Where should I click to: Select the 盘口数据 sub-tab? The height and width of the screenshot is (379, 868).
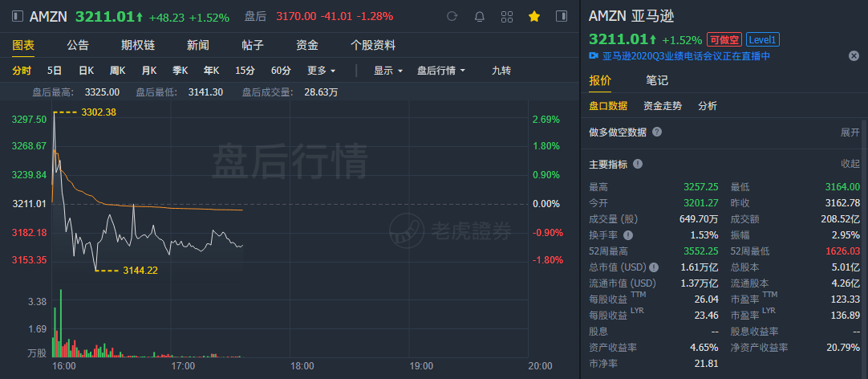[608, 106]
